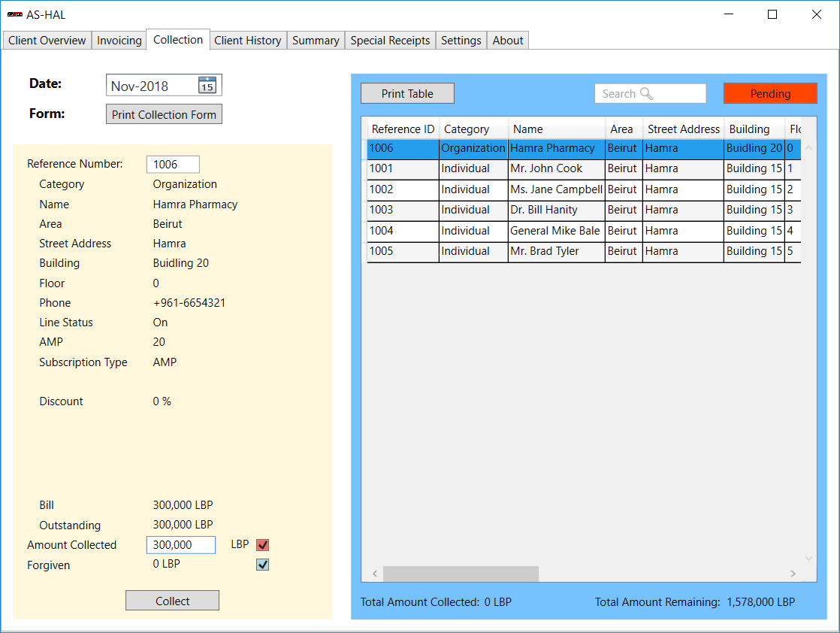
Task: Click the magnifier icon in Search box
Action: 646,93
